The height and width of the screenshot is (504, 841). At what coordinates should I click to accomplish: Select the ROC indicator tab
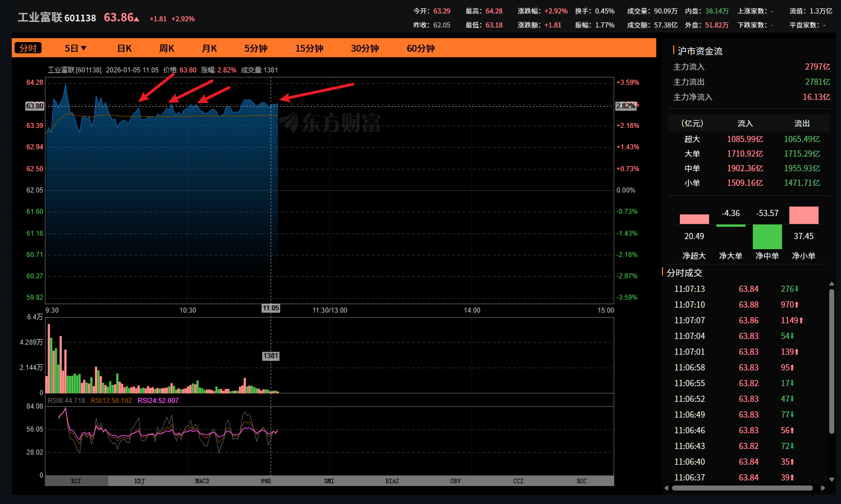[582, 481]
